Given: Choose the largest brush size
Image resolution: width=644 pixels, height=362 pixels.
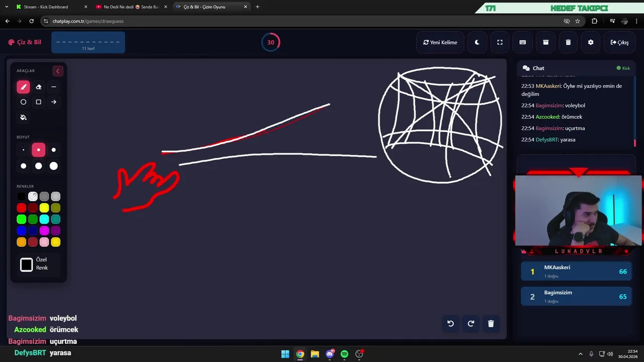Looking at the screenshot, I should [x=54, y=166].
